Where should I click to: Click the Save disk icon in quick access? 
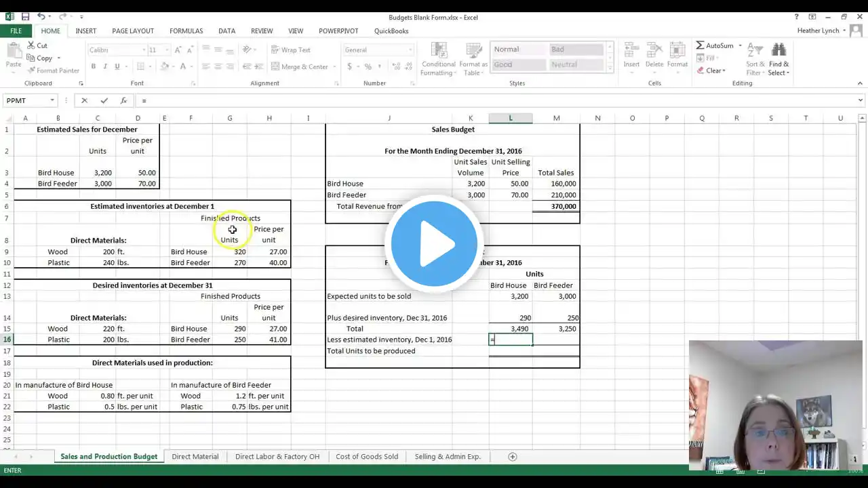tap(25, 16)
